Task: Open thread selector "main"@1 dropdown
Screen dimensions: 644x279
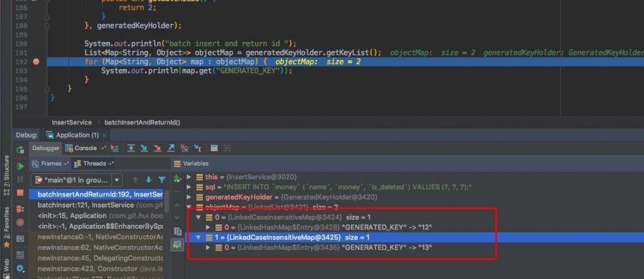Action: click(x=77, y=180)
